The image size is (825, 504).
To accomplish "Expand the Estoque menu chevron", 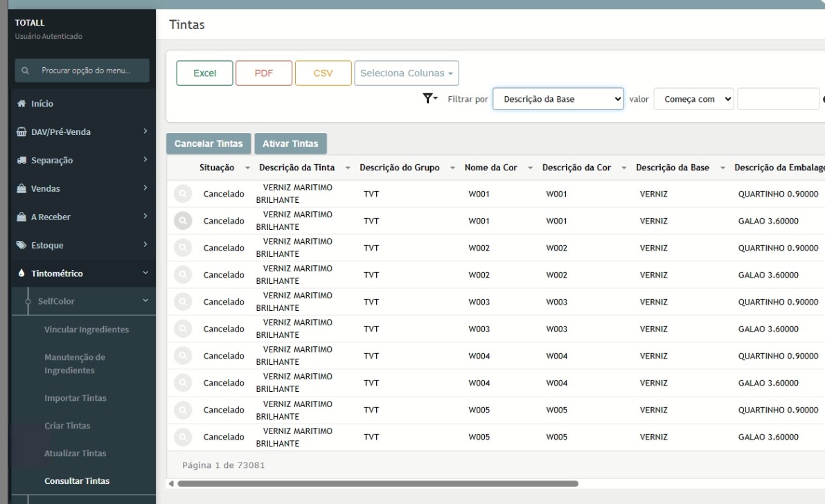I will (x=145, y=244).
